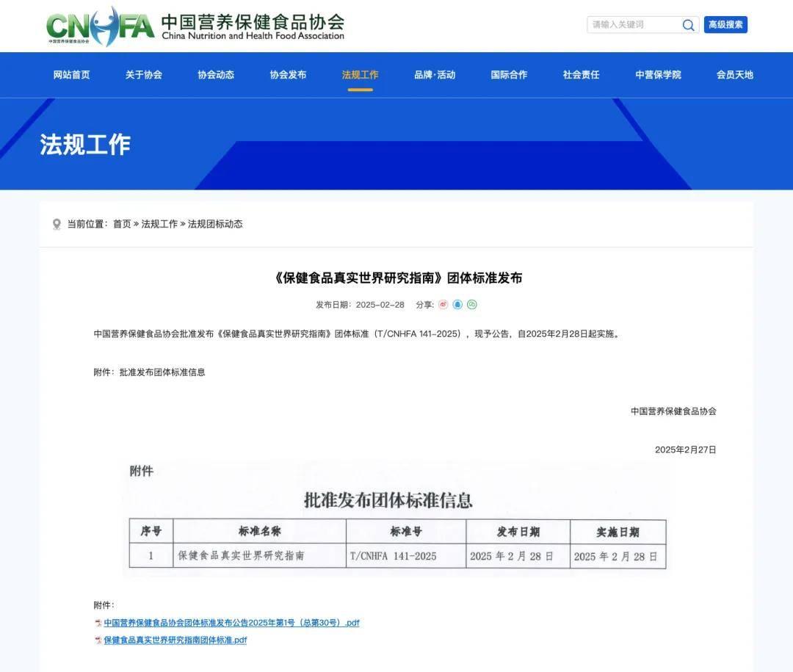
Task: Go to 首页 in the breadcrumb
Action: click(122, 224)
